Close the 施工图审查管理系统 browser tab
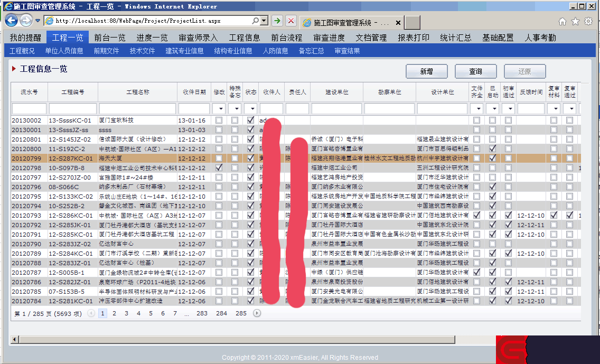600x364 pixels. point(398,23)
